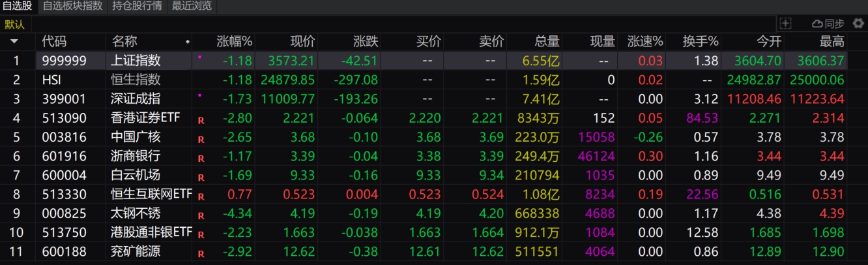Viewport: 868px width, 265px height.
Task: Click the R marker for 白云机场
Action: pyautogui.click(x=201, y=177)
